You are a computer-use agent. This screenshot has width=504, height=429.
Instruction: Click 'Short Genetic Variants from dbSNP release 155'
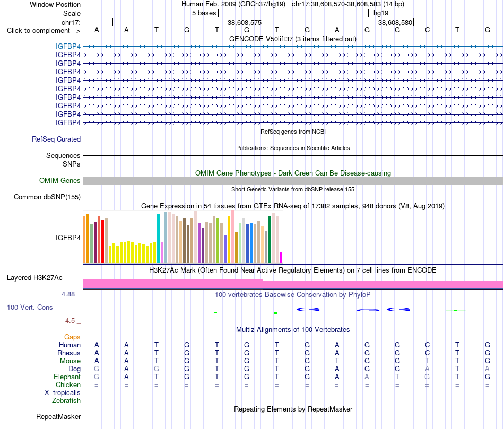tap(292, 189)
